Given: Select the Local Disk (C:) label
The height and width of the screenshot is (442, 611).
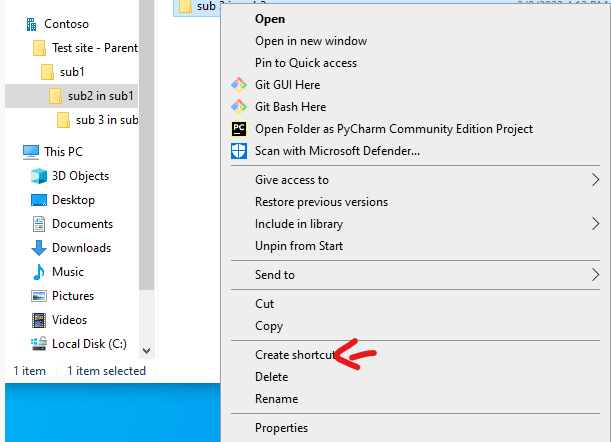Looking at the screenshot, I should 90,344.
